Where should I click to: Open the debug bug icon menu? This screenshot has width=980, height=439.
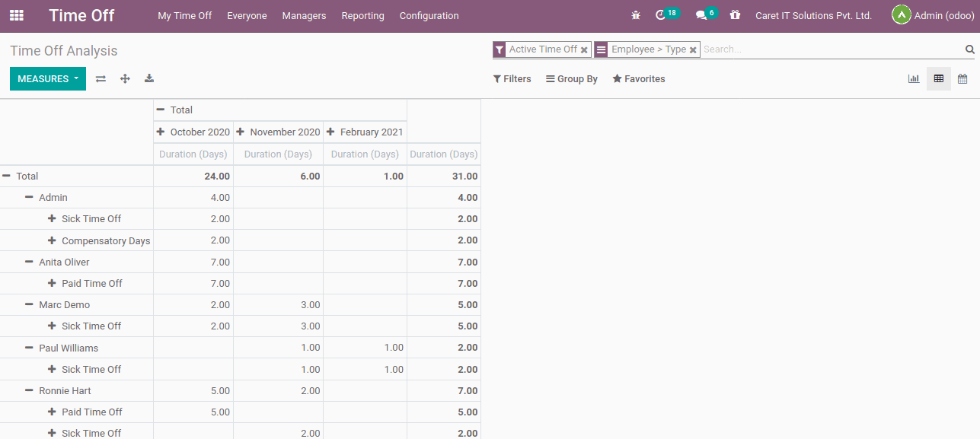point(636,15)
